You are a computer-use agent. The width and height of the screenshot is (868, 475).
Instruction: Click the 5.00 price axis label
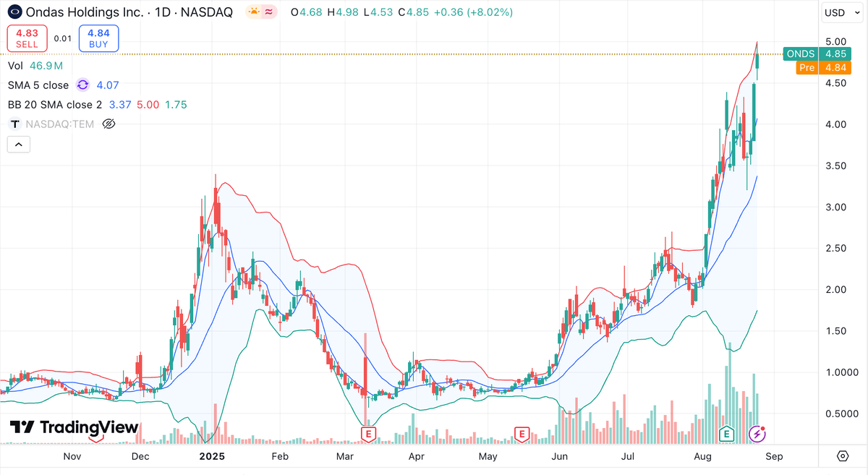835,41
